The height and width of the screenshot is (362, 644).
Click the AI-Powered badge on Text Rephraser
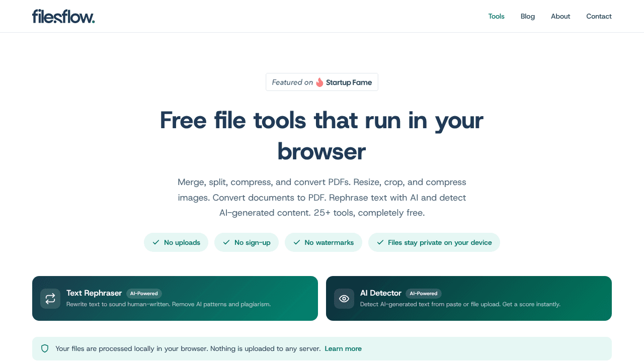click(144, 294)
